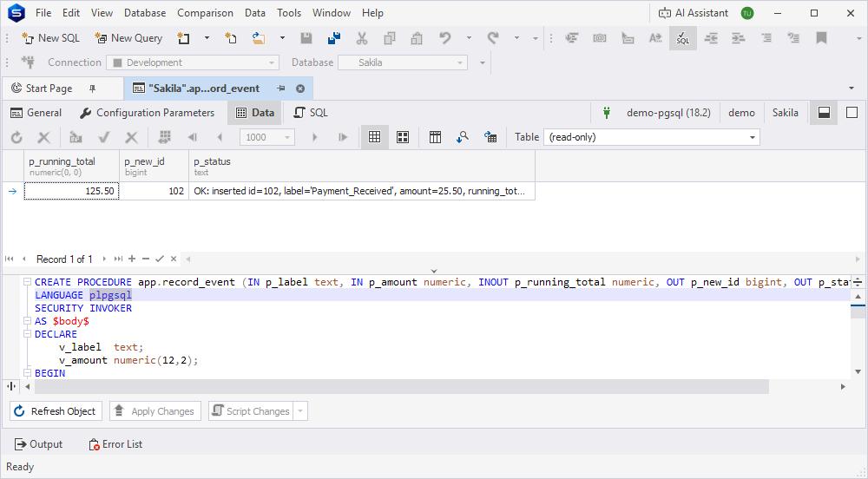Open the Output panel

(39, 444)
